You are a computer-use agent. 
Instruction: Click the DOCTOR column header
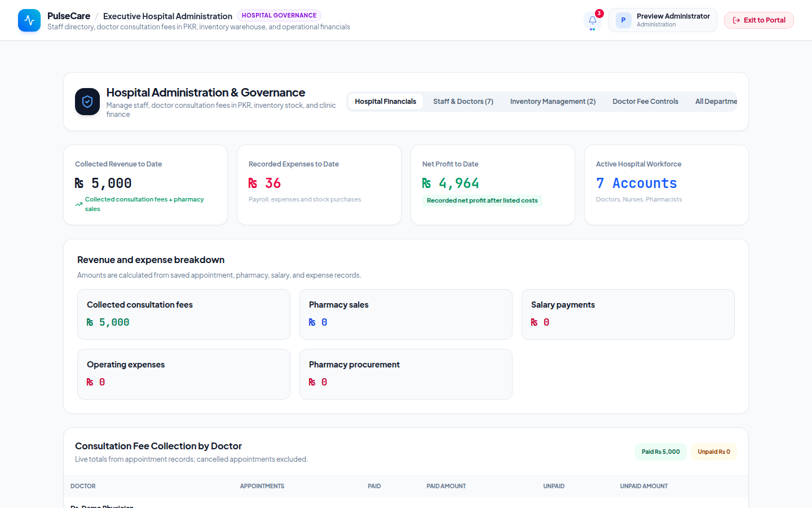point(83,486)
